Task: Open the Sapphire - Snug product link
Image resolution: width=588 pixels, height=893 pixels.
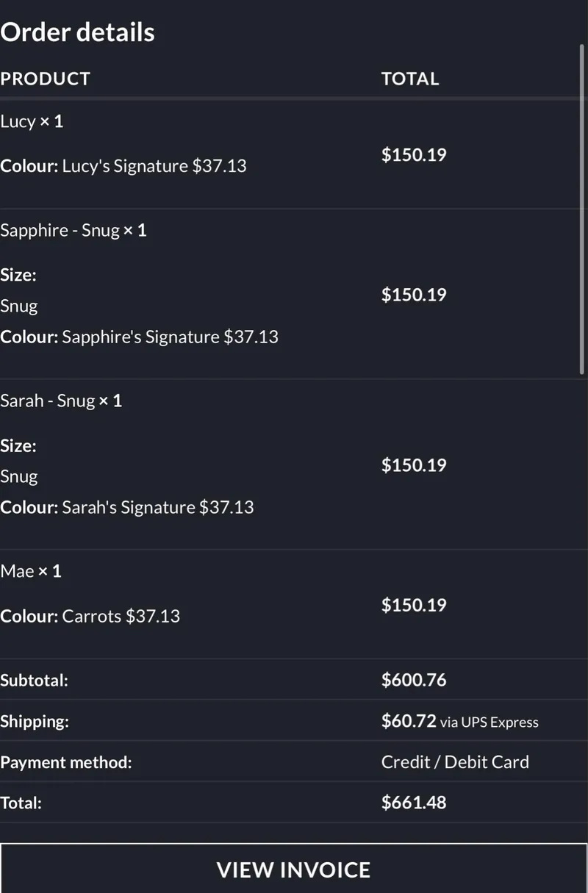Action: (60, 230)
